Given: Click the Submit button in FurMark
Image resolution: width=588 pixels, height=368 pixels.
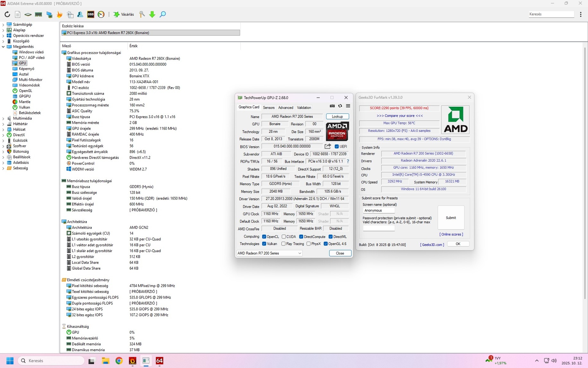Looking at the screenshot, I should (451, 218).
